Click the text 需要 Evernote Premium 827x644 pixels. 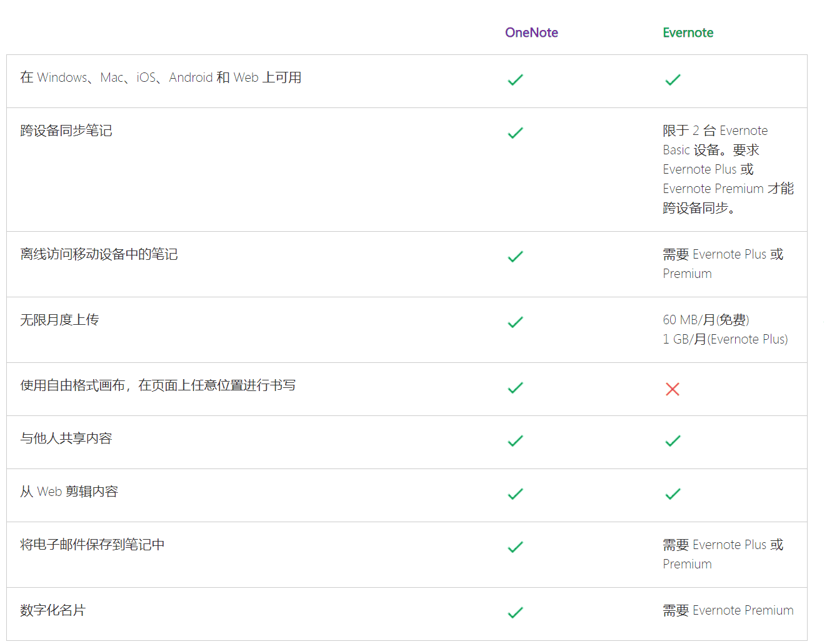point(728,610)
